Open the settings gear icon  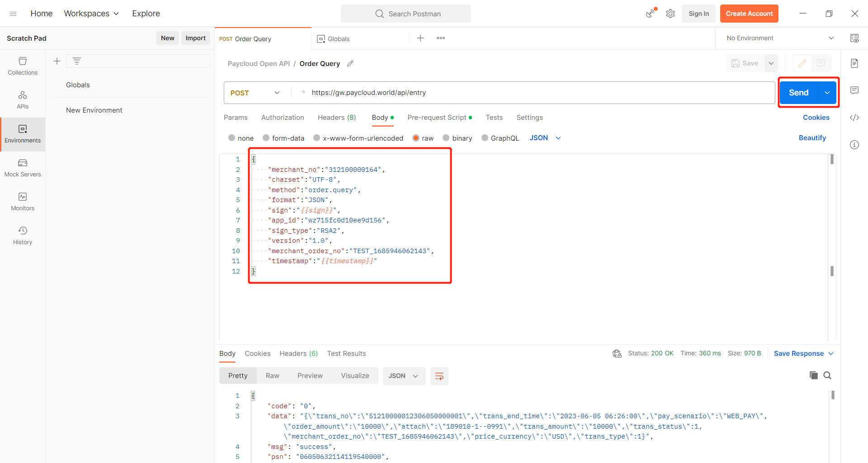coord(670,14)
